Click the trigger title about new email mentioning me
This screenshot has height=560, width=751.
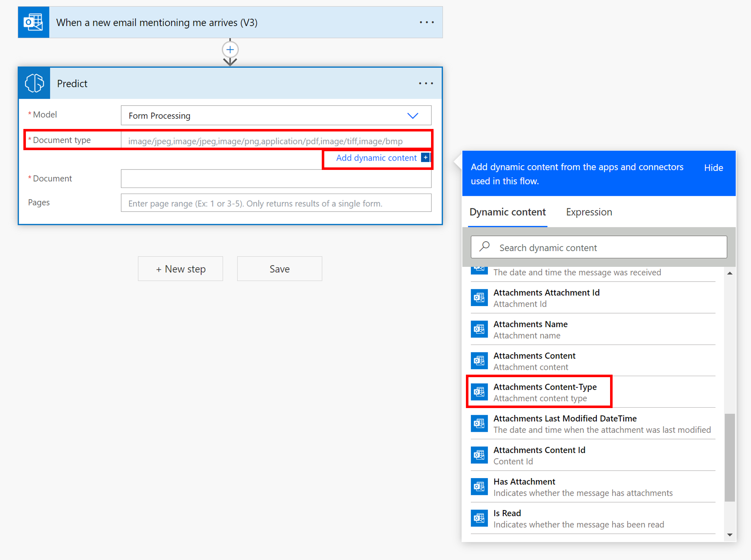click(x=157, y=23)
